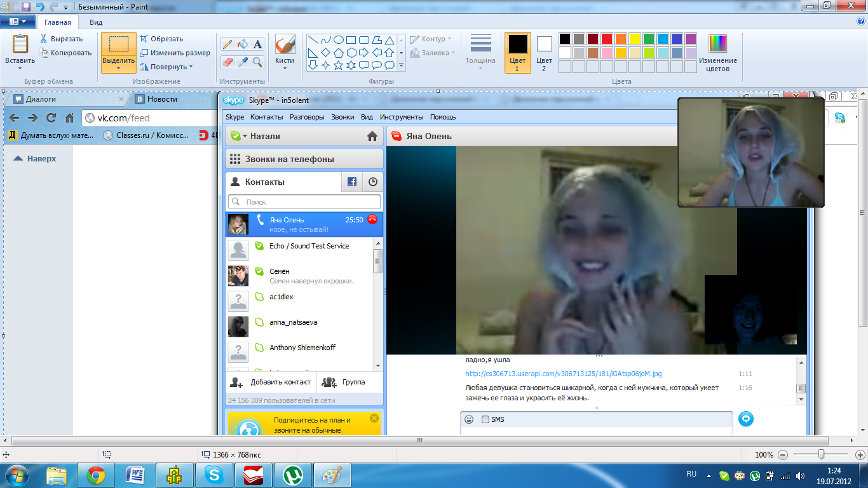Open the emoticon picker in chat box
The height and width of the screenshot is (488, 868).
(469, 419)
